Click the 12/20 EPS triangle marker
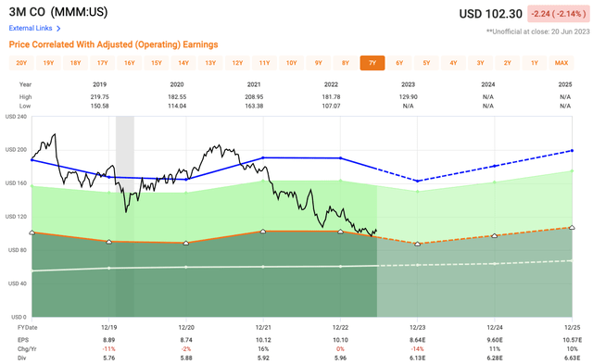This screenshot has width=593, height=364. [185, 243]
